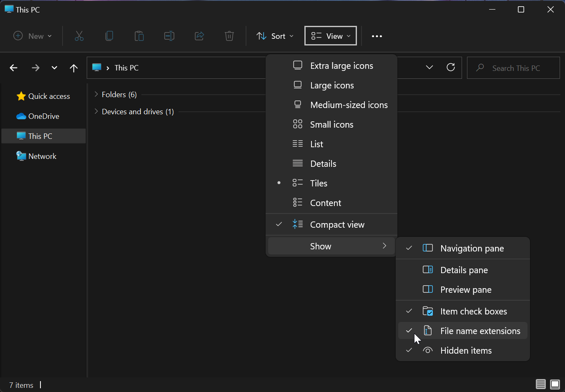Image resolution: width=565 pixels, height=392 pixels.
Task: Open the Sort dropdown menu
Action: pos(275,36)
